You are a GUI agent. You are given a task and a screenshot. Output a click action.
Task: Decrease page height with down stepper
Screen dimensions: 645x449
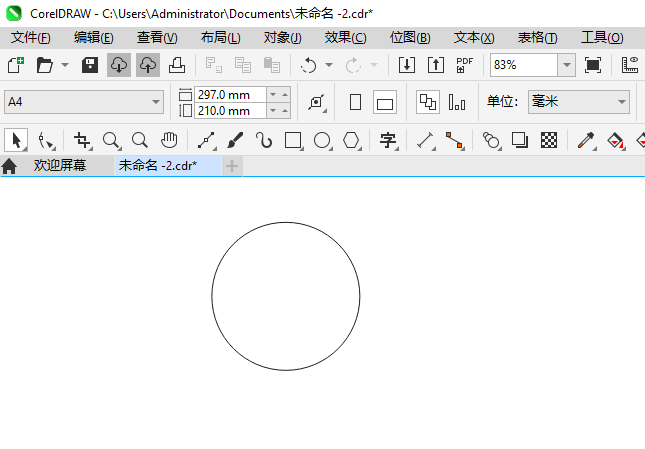tap(273, 111)
